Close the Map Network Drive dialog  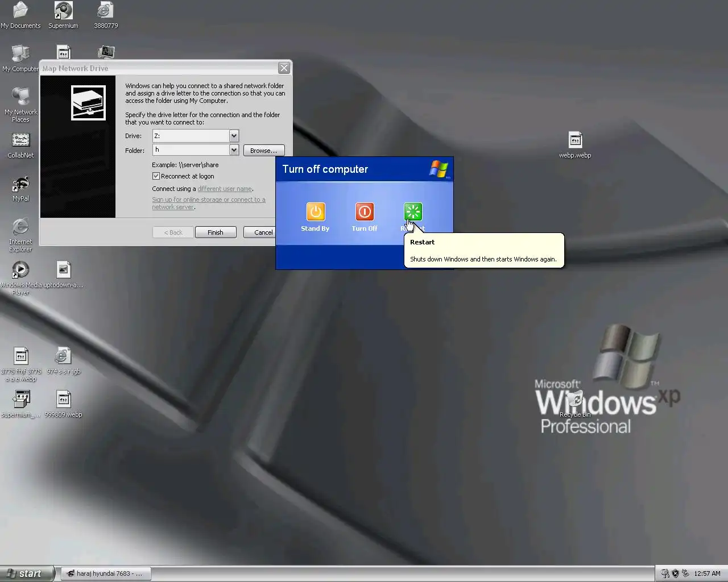click(x=284, y=68)
